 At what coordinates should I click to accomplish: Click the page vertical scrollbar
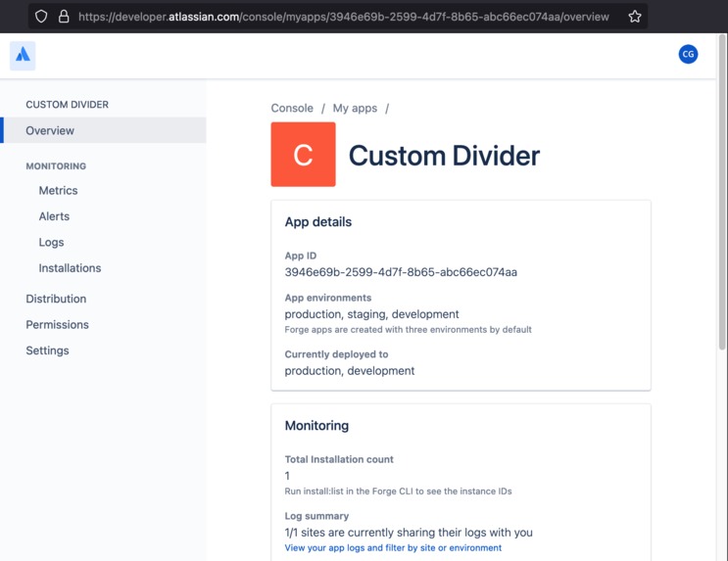[722, 191]
